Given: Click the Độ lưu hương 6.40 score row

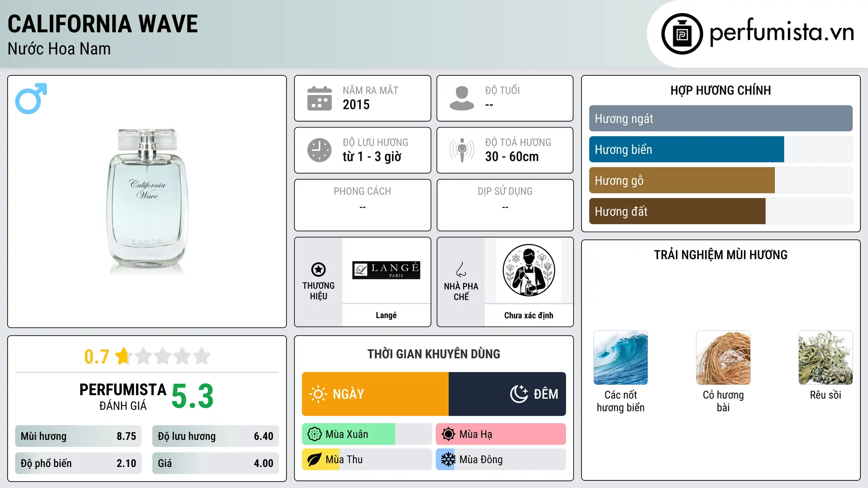Looking at the screenshot, I should 215,436.
